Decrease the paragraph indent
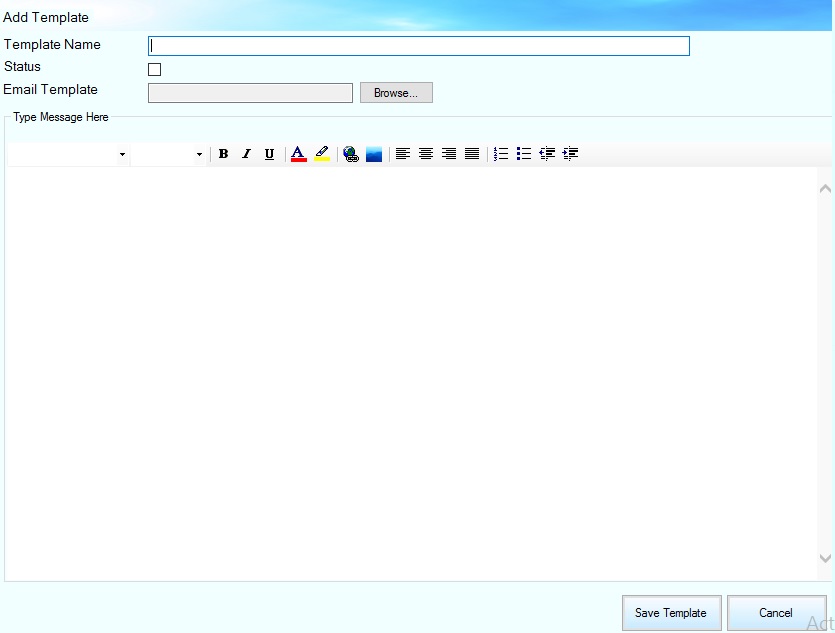This screenshot has width=835, height=633. pyautogui.click(x=547, y=154)
